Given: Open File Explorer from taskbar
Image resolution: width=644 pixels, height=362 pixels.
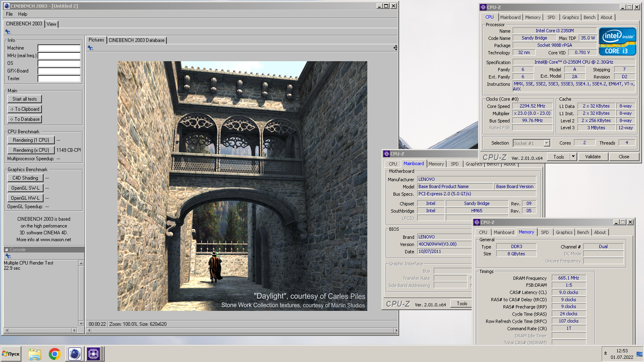Looking at the screenshot, I should (35, 354).
